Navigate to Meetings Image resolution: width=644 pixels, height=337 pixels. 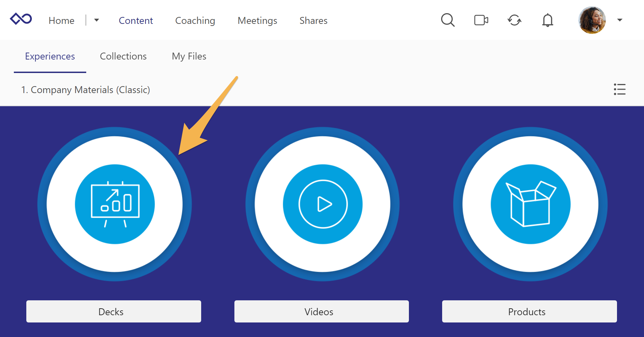pyautogui.click(x=257, y=20)
